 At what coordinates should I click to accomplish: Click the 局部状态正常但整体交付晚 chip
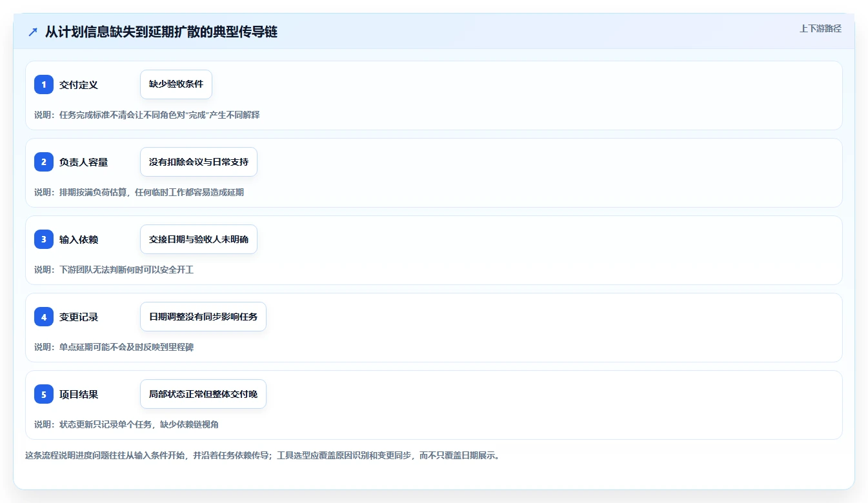coord(203,394)
